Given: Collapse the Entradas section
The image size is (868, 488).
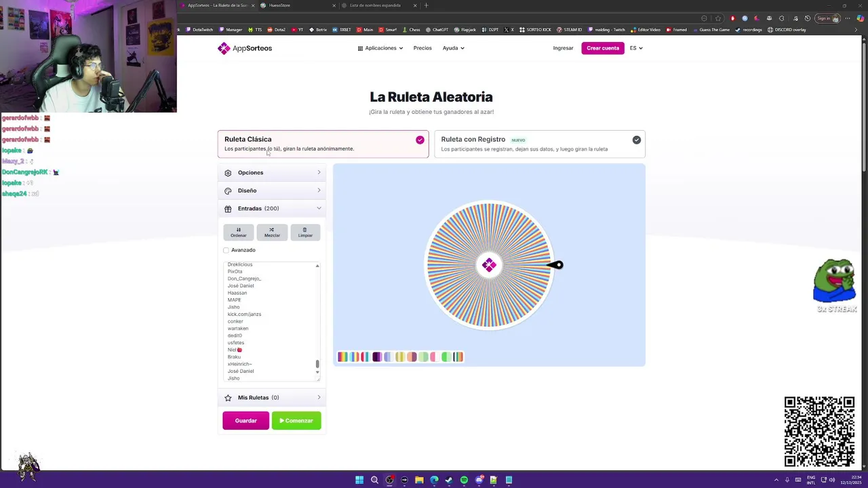Looking at the screenshot, I should click(x=272, y=209).
